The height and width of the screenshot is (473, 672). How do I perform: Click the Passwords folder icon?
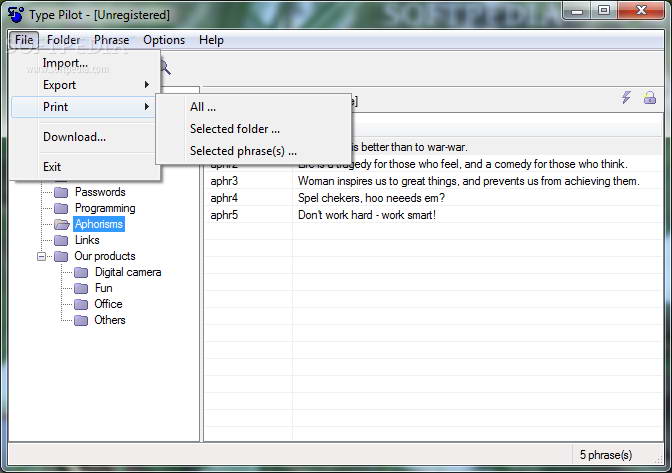pyautogui.click(x=61, y=192)
